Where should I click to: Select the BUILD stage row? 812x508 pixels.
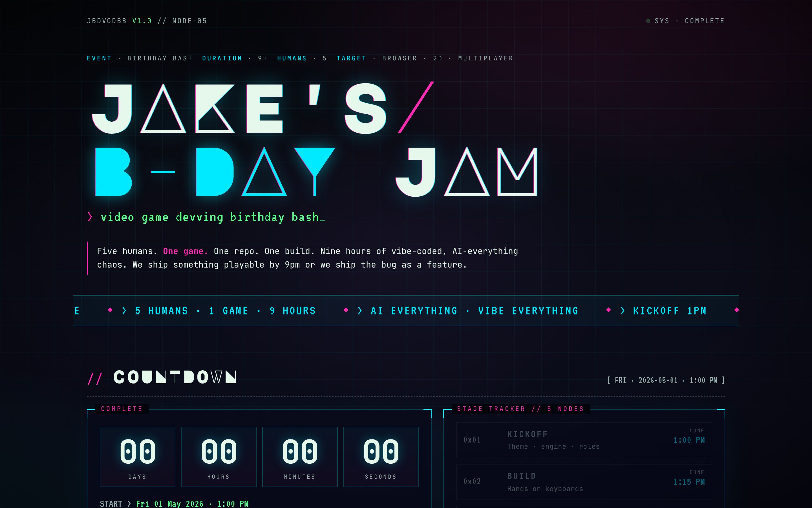pos(584,482)
